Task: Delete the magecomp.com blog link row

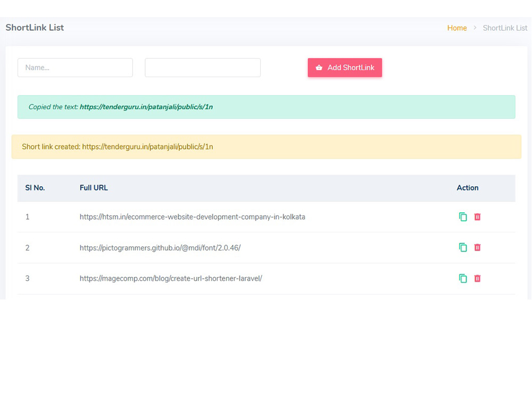Action: (477, 278)
